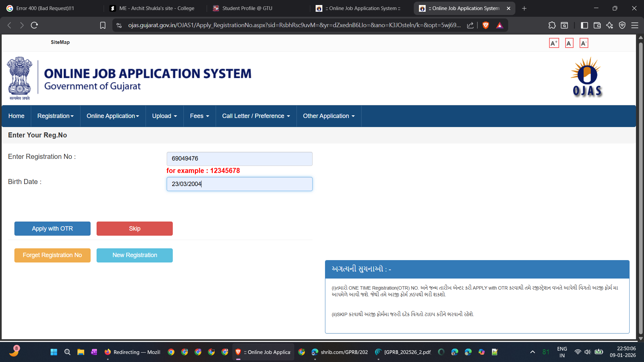Open Brave Wallet icon

click(x=597, y=25)
